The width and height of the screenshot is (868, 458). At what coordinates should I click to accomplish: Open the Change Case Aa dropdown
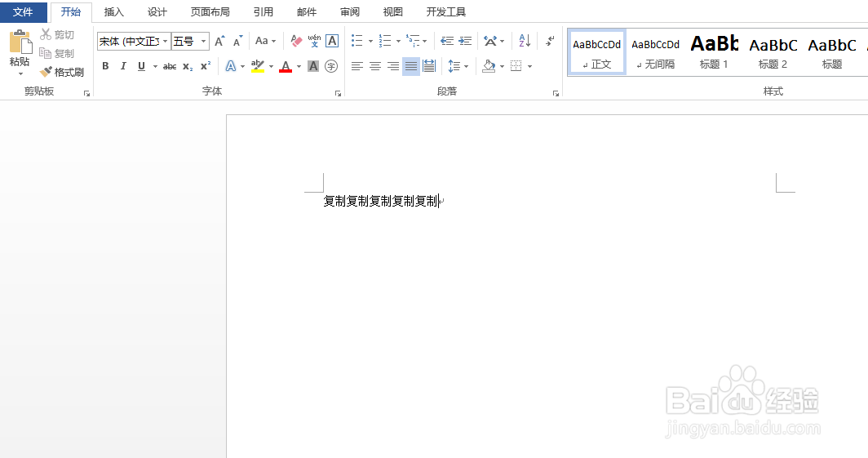[265, 41]
